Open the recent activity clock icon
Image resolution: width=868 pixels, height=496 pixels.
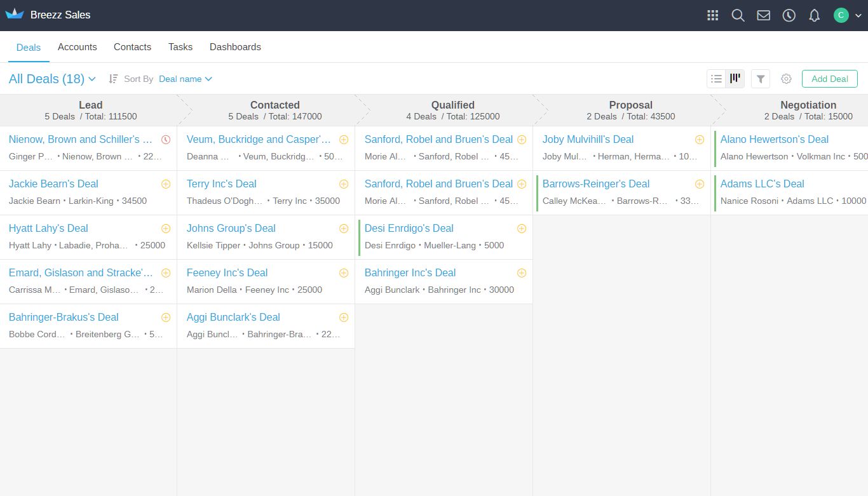pos(789,15)
